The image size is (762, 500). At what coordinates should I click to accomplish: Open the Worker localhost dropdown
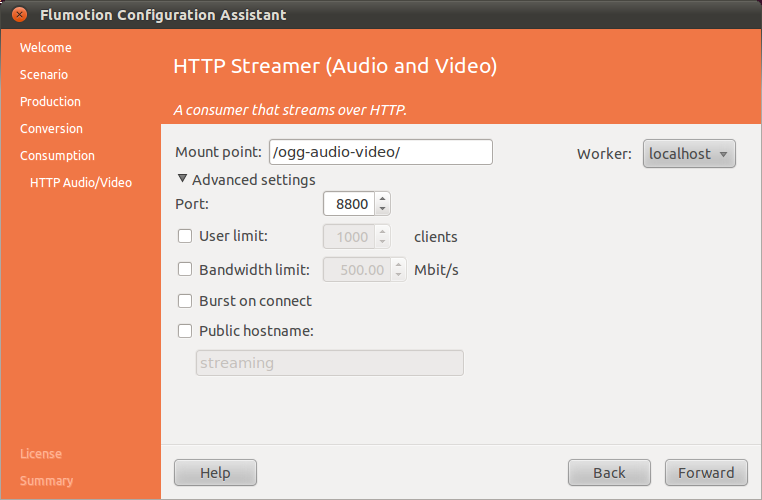coord(689,154)
